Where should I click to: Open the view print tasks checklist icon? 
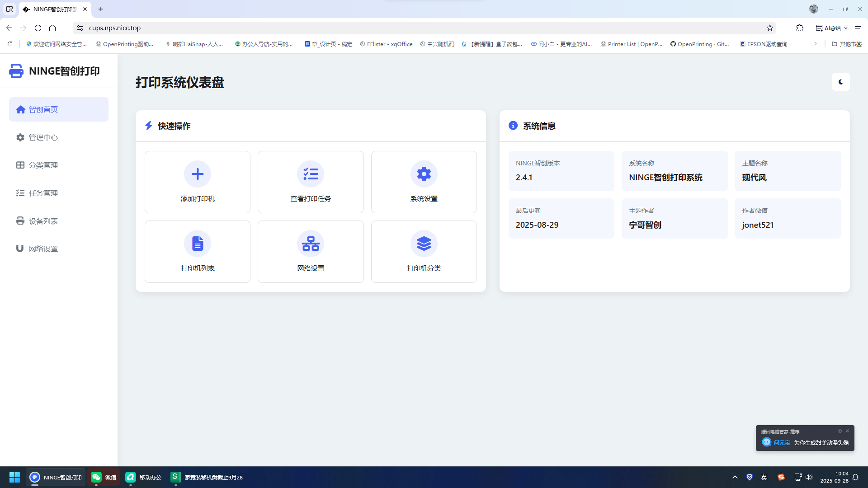311,174
